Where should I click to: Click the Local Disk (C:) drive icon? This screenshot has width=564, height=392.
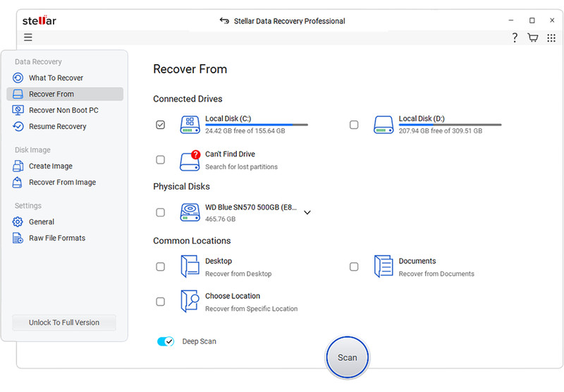190,125
